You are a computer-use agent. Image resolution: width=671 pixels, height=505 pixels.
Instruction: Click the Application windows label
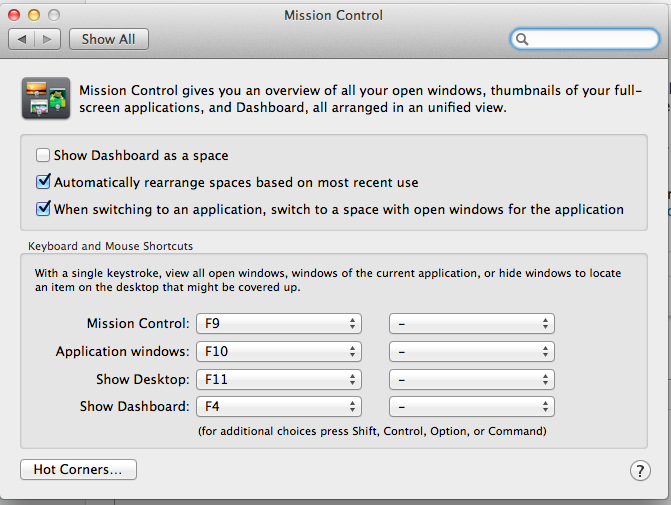point(122,351)
